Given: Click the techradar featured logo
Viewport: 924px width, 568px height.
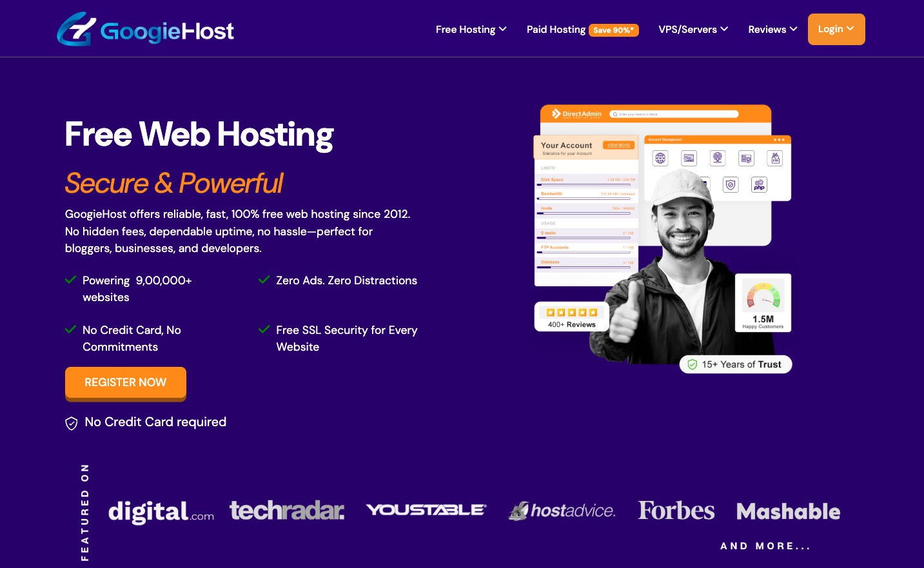Looking at the screenshot, I should pyautogui.click(x=287, y=511).
